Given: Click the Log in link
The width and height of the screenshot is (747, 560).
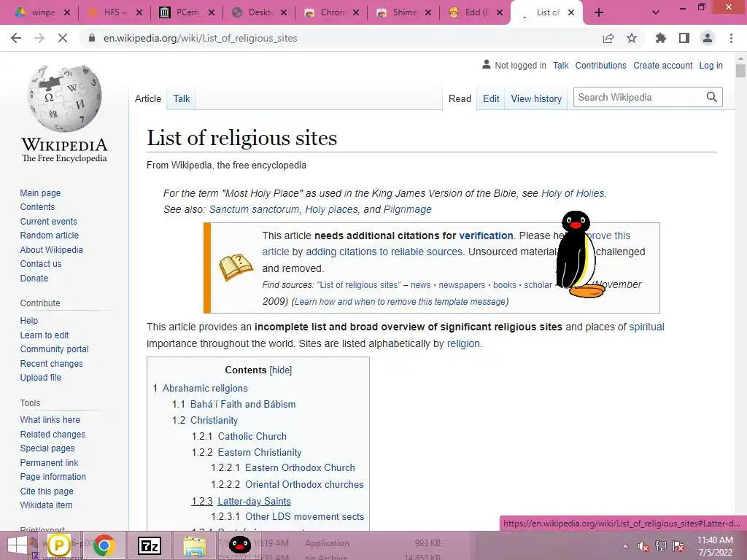Looking at the screenshot, I should tap(711, 65).
